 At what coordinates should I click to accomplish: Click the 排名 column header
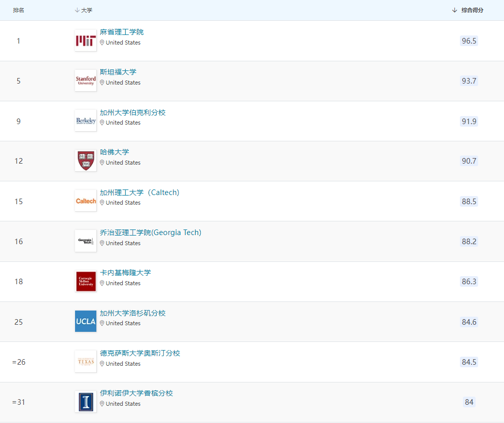click(19, 10)
